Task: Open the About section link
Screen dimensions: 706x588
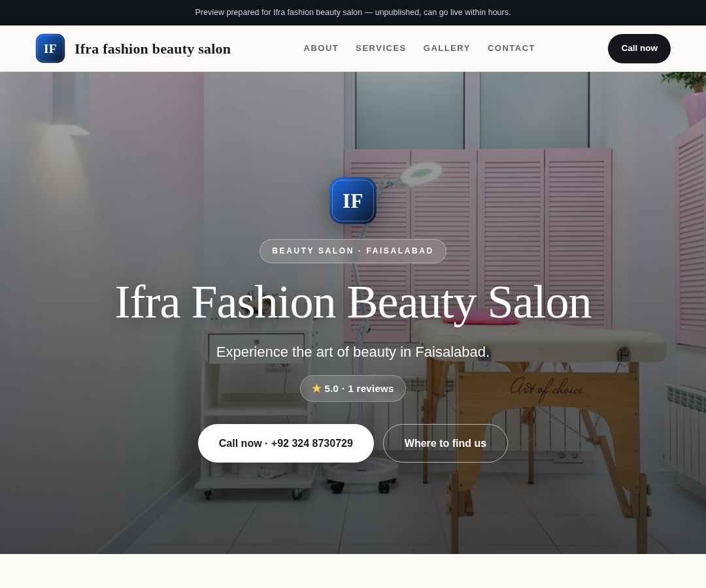Action: (x=320, y=48)
